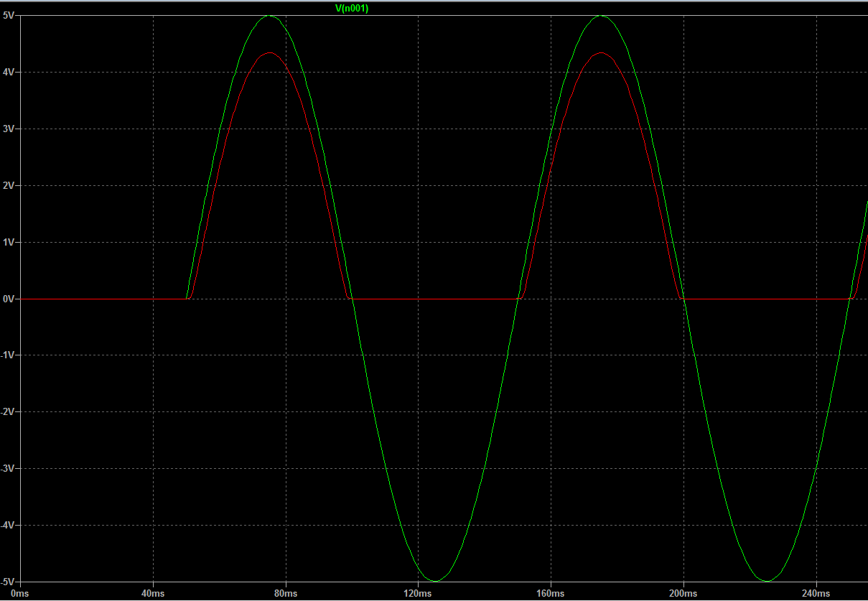Image resolution: width=868 pixels, height=601 pixels.
Task: Select the 3V tick label on vertical axis
Action: click(x=8, y=129)
